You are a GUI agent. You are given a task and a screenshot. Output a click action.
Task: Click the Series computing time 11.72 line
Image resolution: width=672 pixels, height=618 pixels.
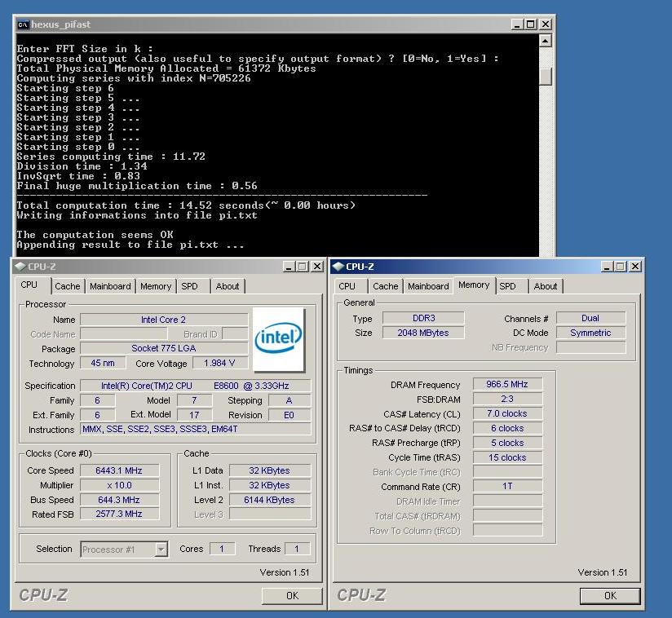tap(111, 157)
